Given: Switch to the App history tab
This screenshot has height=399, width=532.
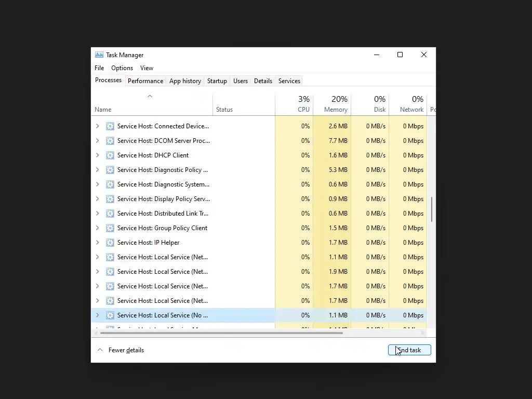Looking at the screenshot, I should tap(185, 81).
